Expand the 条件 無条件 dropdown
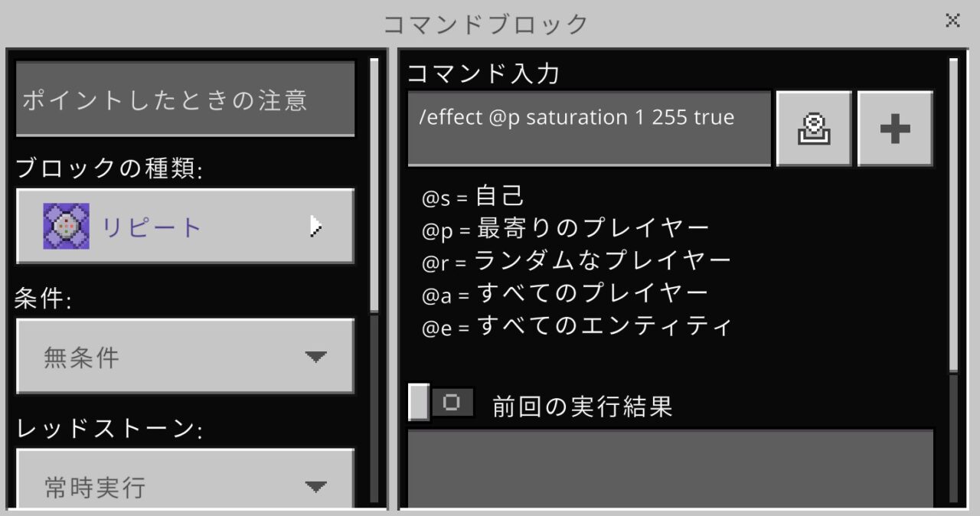The image size is (980, 516). point(185,357)
